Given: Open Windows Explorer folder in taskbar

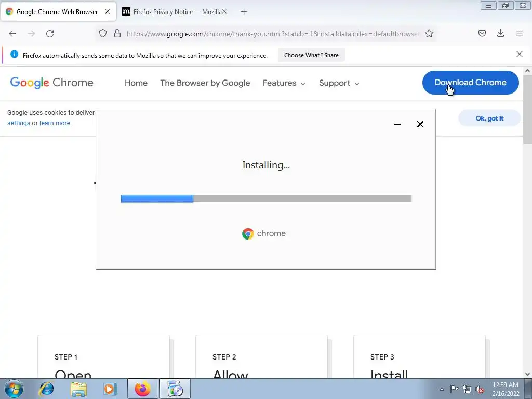Looking at the screenshot, I should tap(78, 389).
